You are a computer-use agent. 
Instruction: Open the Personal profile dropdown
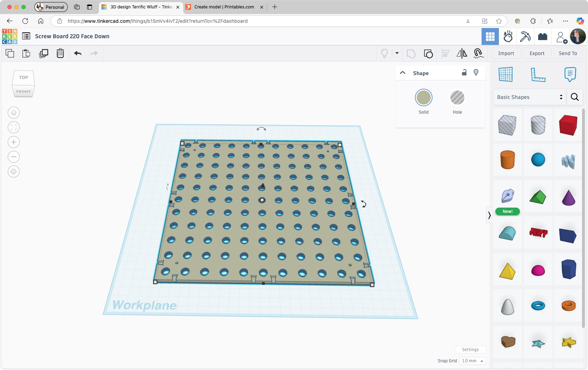click(x=51, y=7)
